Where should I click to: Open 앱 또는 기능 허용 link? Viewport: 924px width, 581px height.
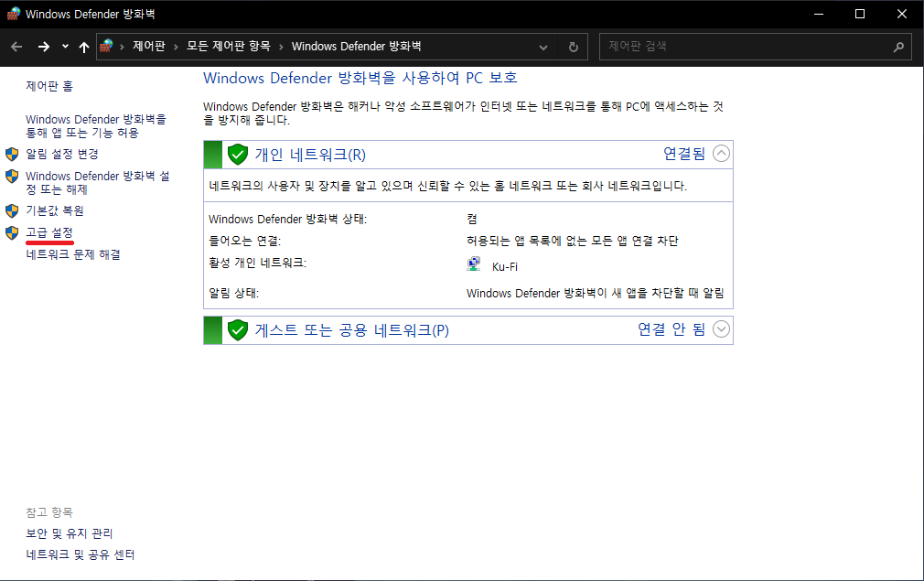(96, 126)
